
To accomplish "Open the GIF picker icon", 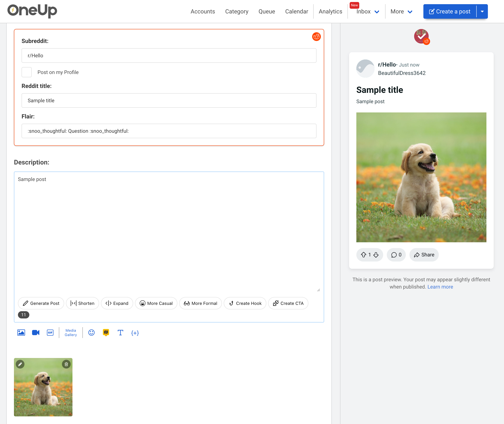I will (x=50, y=332).
